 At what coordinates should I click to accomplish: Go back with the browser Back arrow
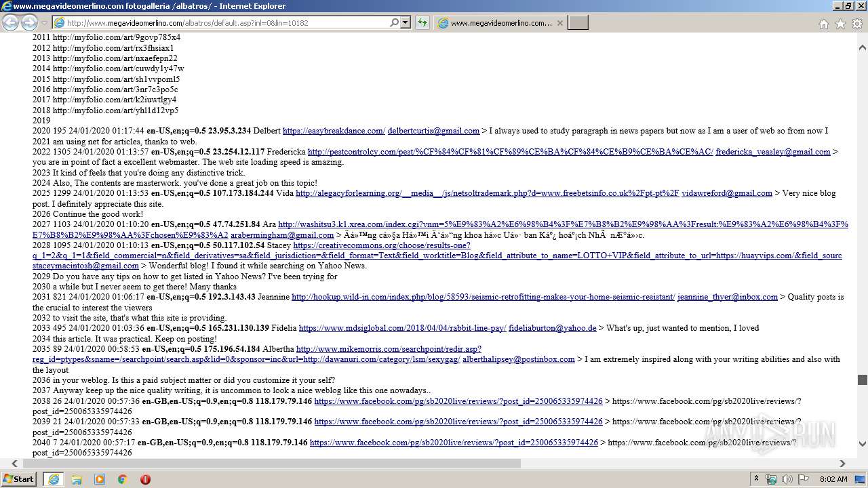(11, 23)
